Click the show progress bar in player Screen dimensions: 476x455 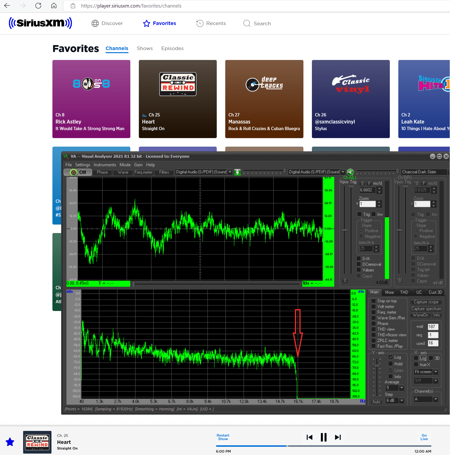point(323,446)
